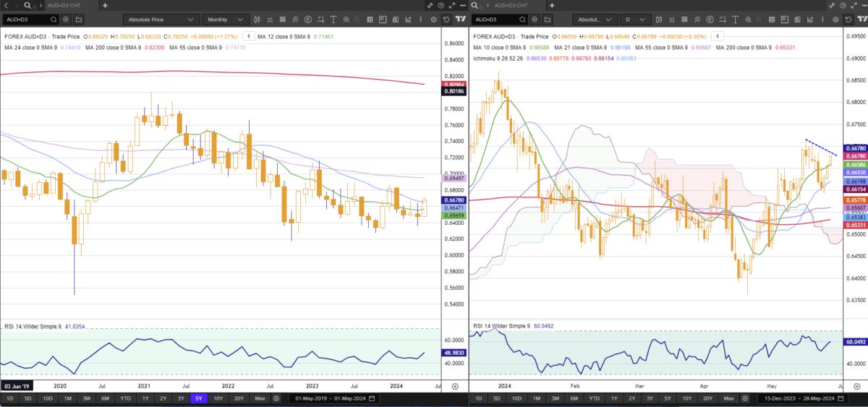
Task: Click the table/grid icon in left chart toolbar
Action: (370, 20)
